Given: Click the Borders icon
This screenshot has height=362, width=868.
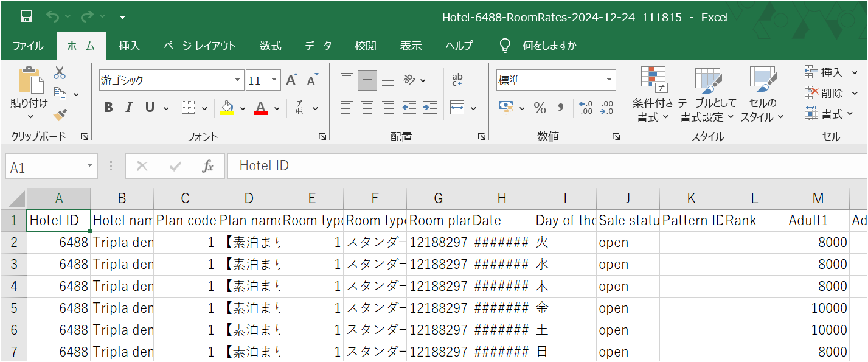Looking at the screenshot, I should pos(188,108).
